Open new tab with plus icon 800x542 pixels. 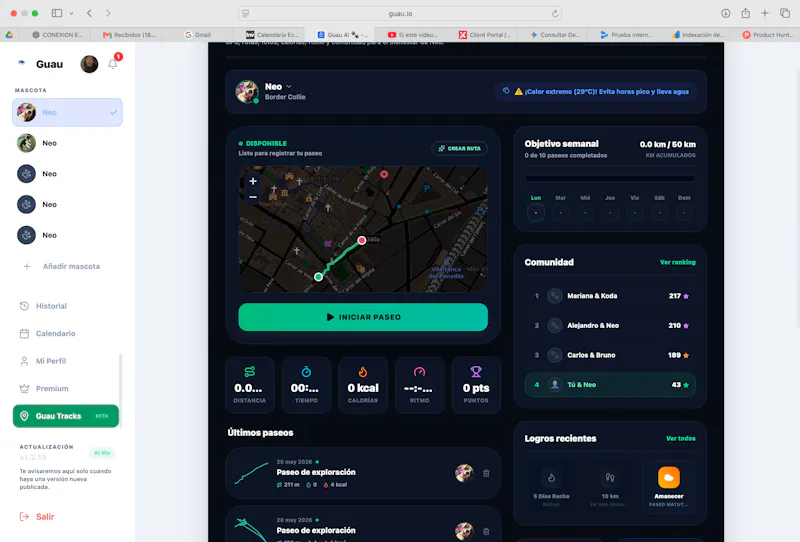[765, 13]
